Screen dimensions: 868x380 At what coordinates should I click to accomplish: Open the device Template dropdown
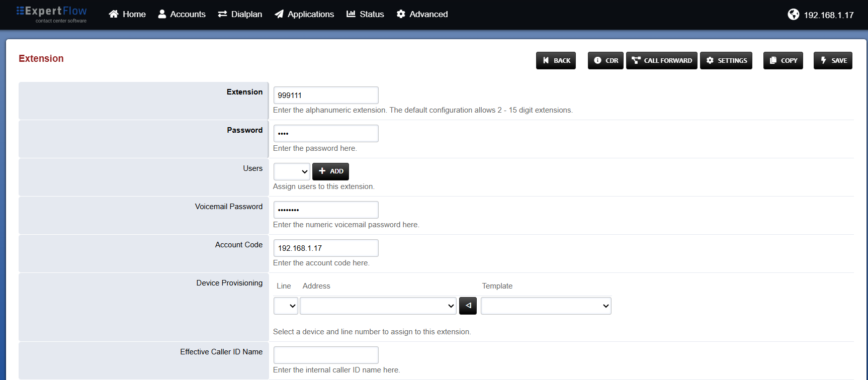(x=546, y=306)
